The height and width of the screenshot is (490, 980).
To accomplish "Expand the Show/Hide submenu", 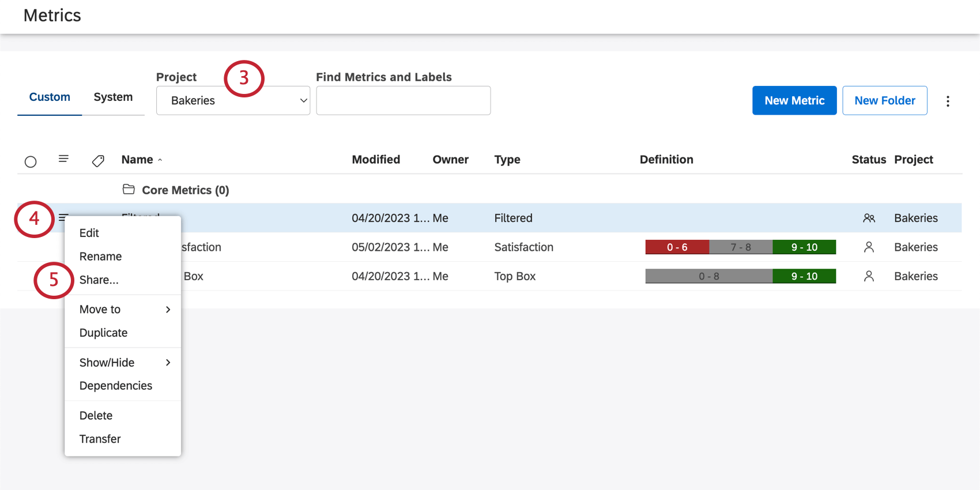I will (123, 363).
